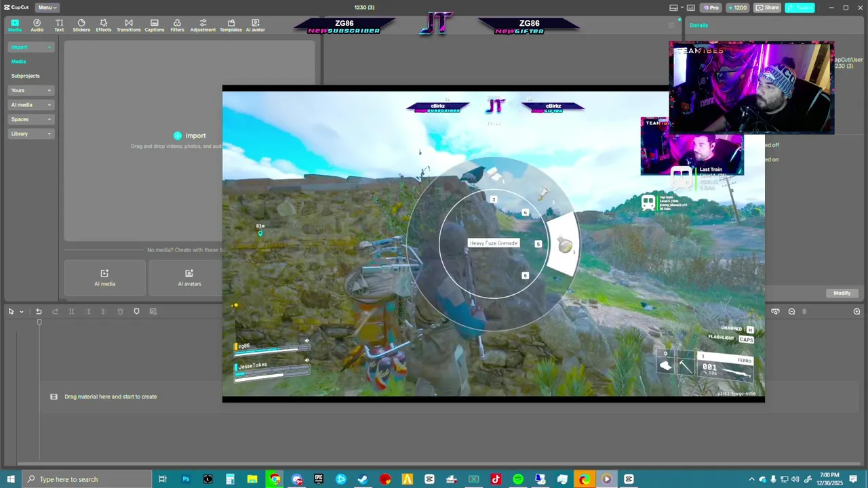Expand the Library section
Image resolution: width=868 pixels, height=488 pixels.
click(31, 134)
